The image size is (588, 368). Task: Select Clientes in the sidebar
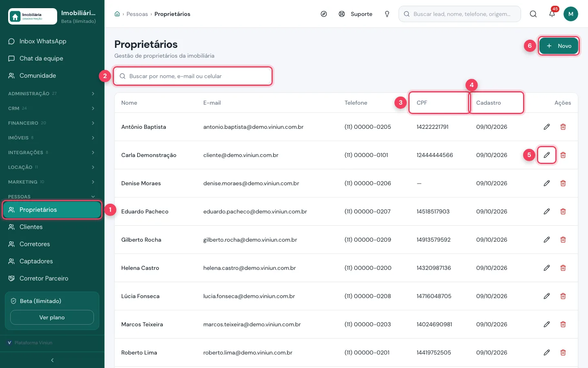52,227
